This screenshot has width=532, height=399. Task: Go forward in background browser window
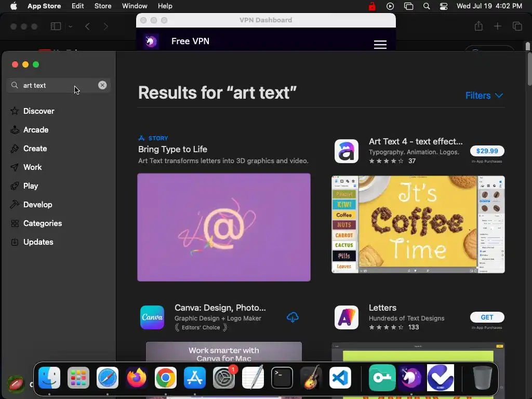[106, 26]
